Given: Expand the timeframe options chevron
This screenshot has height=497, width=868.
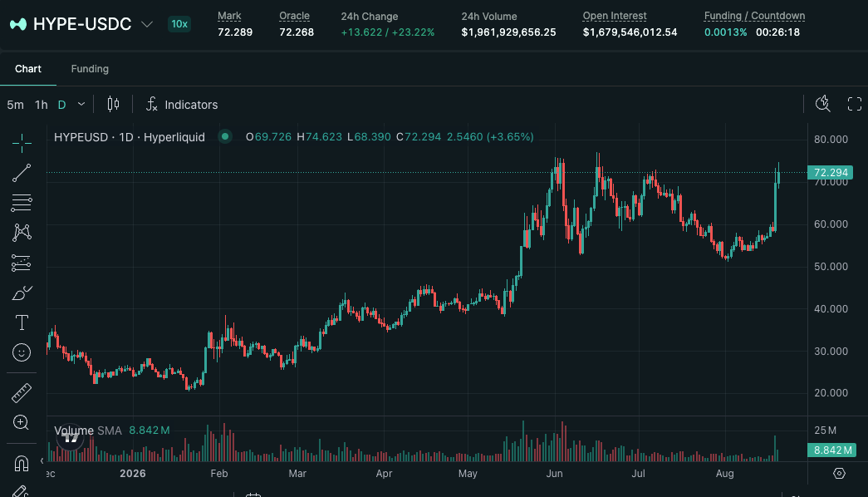Looking at the screenshot, I should [81, 104].
